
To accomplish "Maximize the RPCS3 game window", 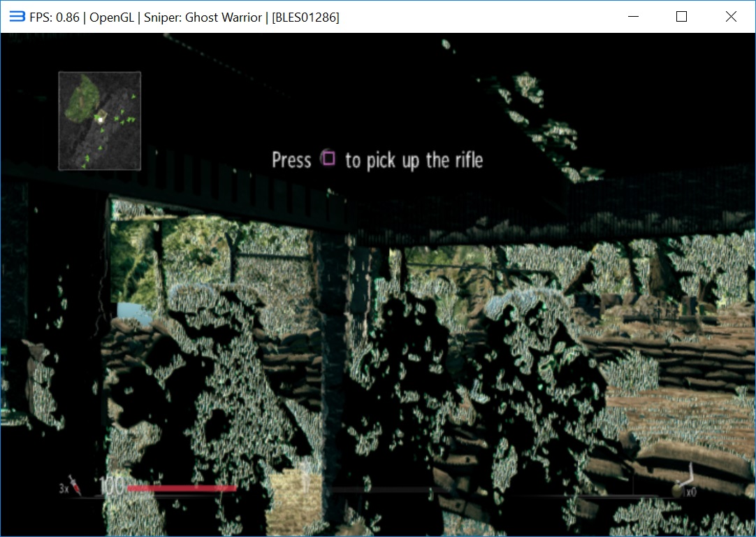I will click(682, 17).
